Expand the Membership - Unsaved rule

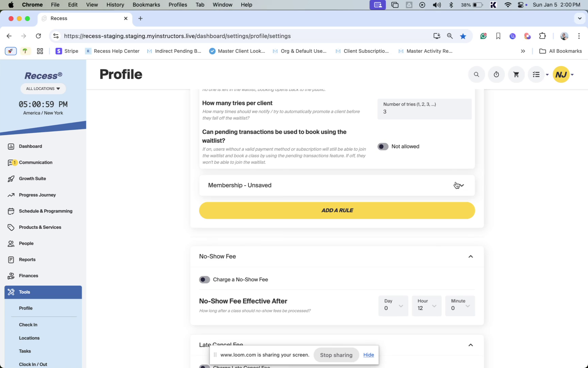[461, 185]
